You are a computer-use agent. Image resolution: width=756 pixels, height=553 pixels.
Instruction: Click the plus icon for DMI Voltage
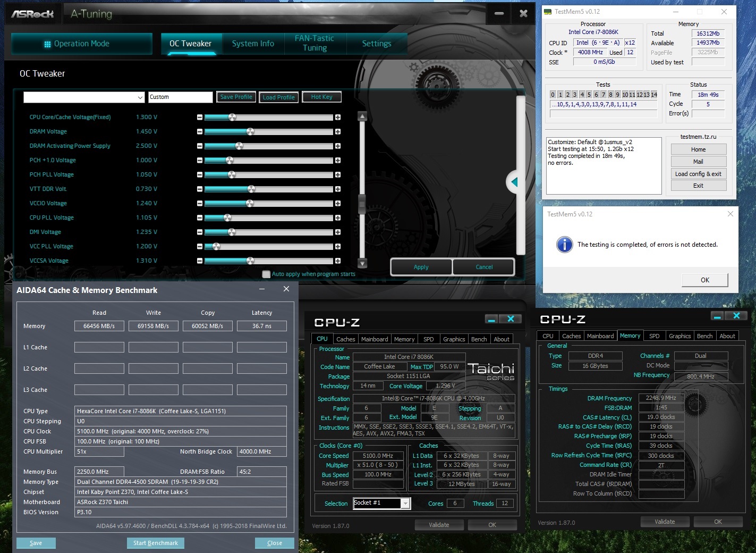pyautogui.click(x=338, y=232)
